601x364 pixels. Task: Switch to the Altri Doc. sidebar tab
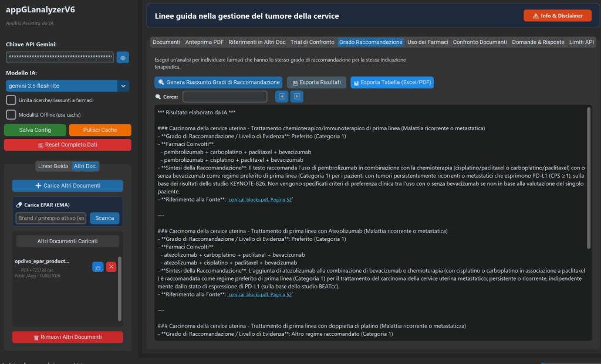coord(85,166)
